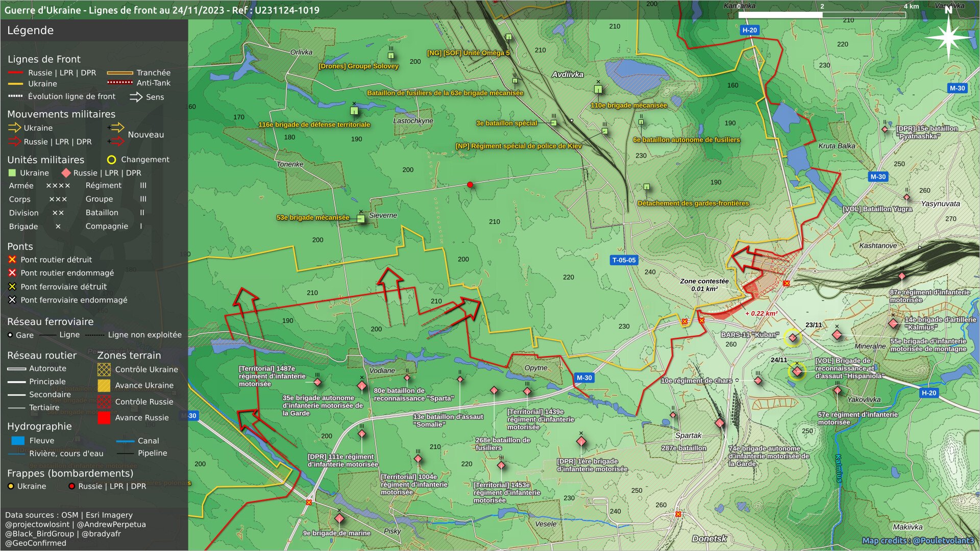Click the 24/11 date label
This screenshot has height=551, width=980.
coord(778,360)
